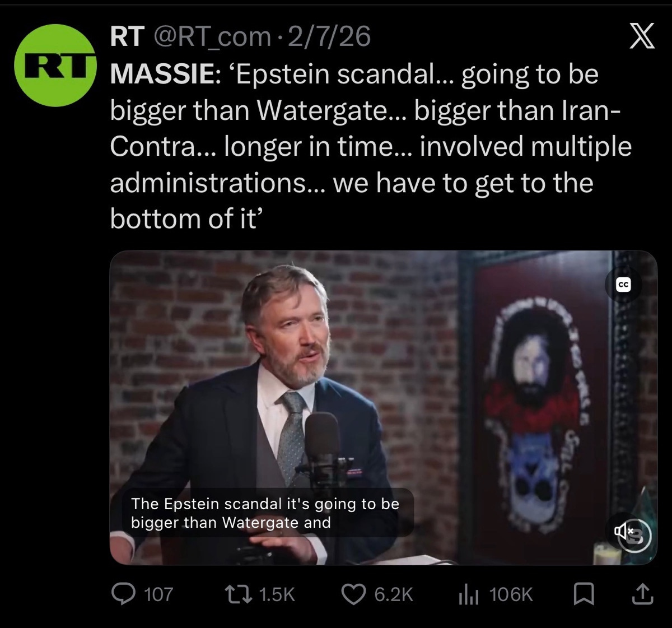Screen dimensions: 672x628
Task: Tap the 6.2K likes count
Action: pos(393,594)
